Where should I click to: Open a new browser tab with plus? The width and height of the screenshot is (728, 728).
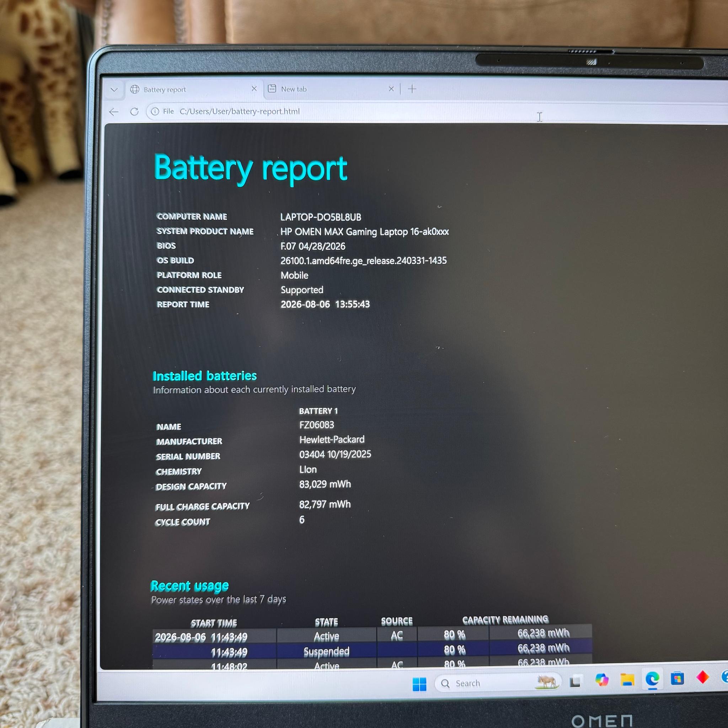(x=412, y=89)
